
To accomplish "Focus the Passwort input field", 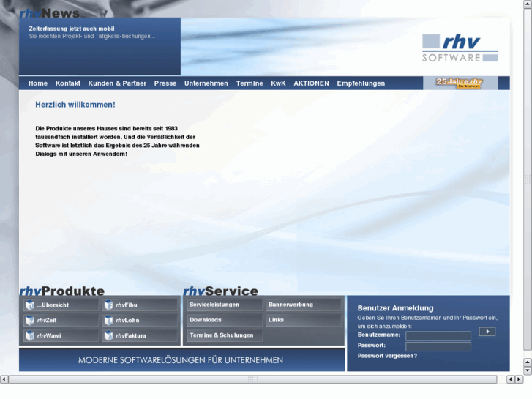I will pyautogui.click(x=438, y=346).
